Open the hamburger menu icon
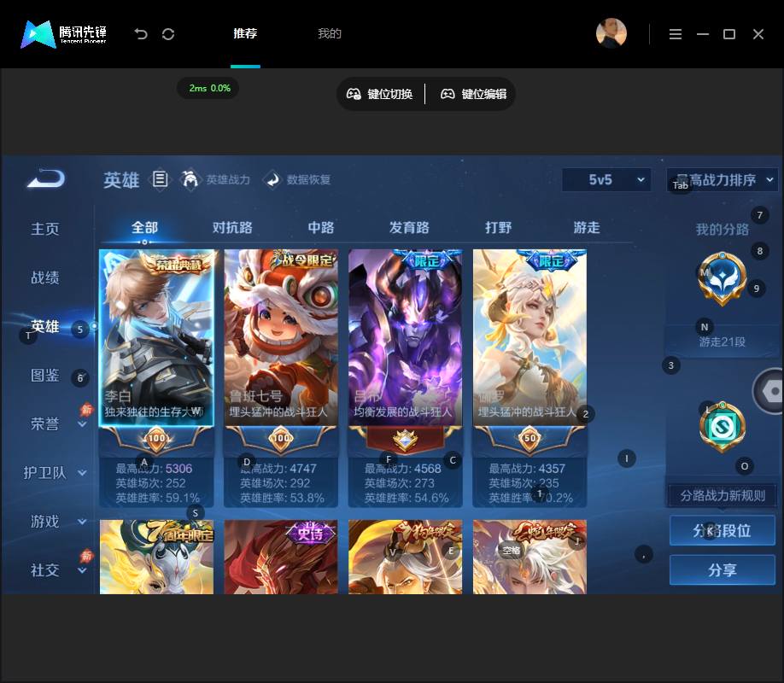This screenshot has width=784, height=683. coord(676,34)
